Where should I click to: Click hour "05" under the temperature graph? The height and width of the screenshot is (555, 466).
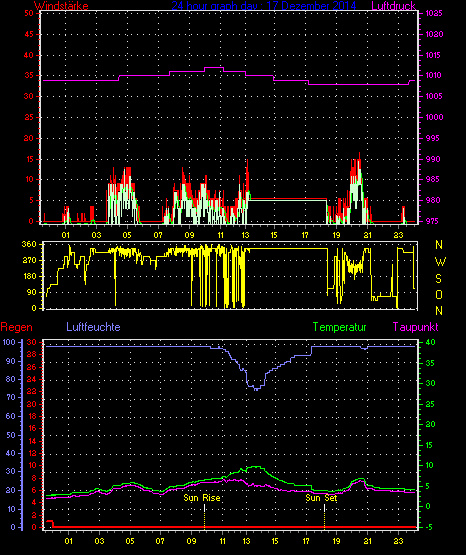(130, 541)
